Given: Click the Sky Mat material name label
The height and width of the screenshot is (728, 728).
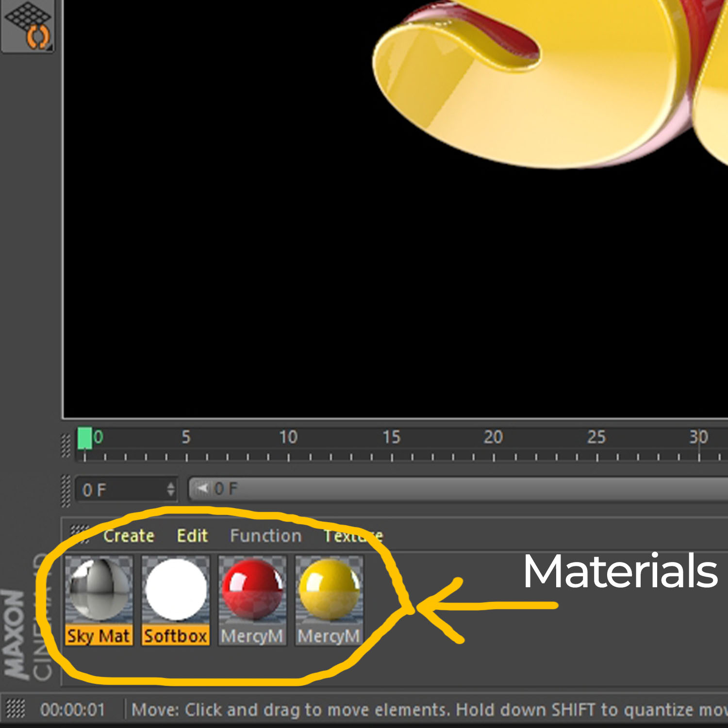Looking at the screenshot, I should (99, 636).
